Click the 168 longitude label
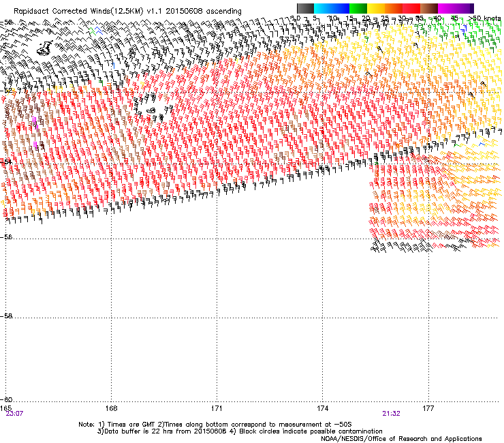The height and width of the screenshot is (443, 504). [111, 408]
